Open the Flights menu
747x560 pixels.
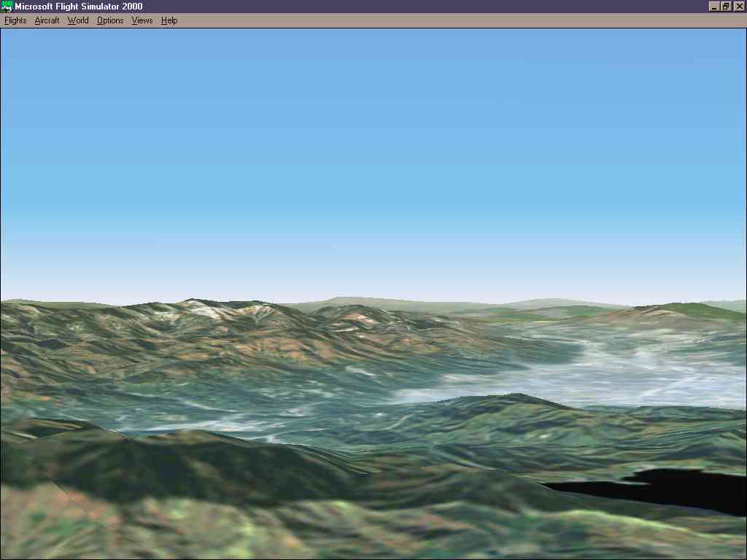[15, 20]
